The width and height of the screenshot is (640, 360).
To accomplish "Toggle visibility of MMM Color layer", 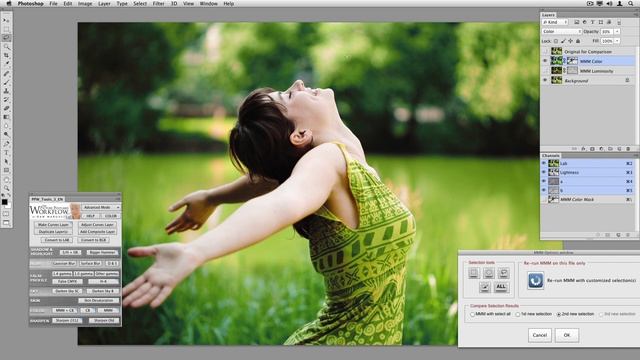I will 545,61.
